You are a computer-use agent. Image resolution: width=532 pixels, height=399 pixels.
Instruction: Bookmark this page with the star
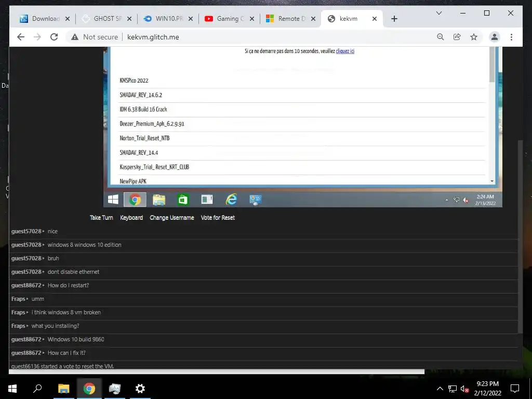click(474, 37)
